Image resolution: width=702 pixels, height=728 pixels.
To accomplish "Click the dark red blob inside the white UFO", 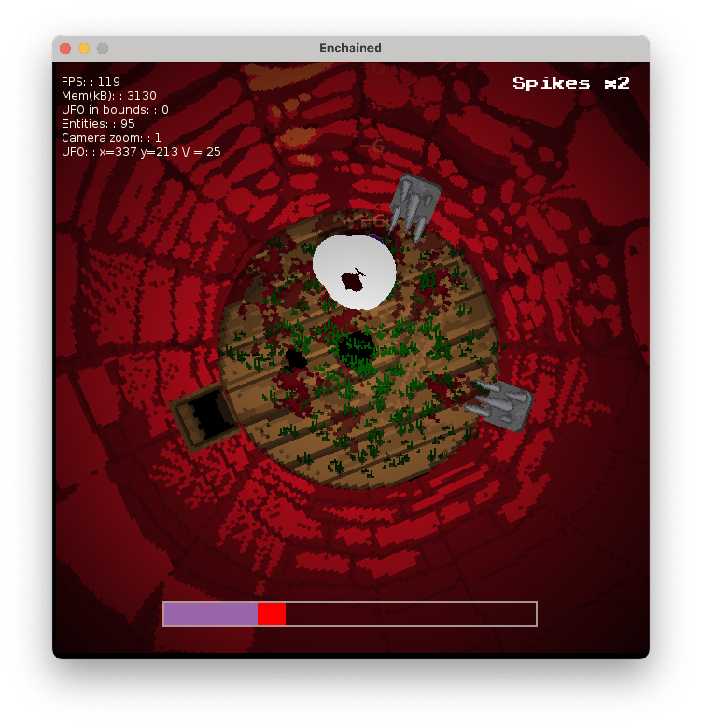I will tap(353, 281).
